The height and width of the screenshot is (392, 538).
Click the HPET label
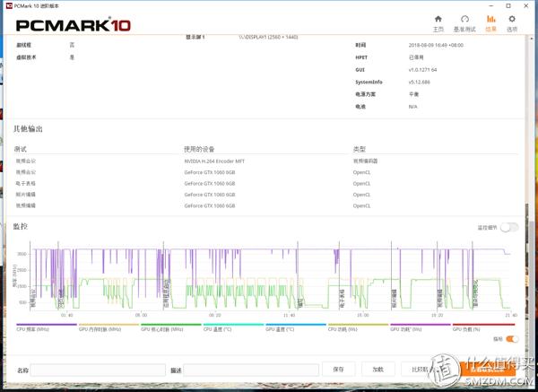click(x=361, y=57)
